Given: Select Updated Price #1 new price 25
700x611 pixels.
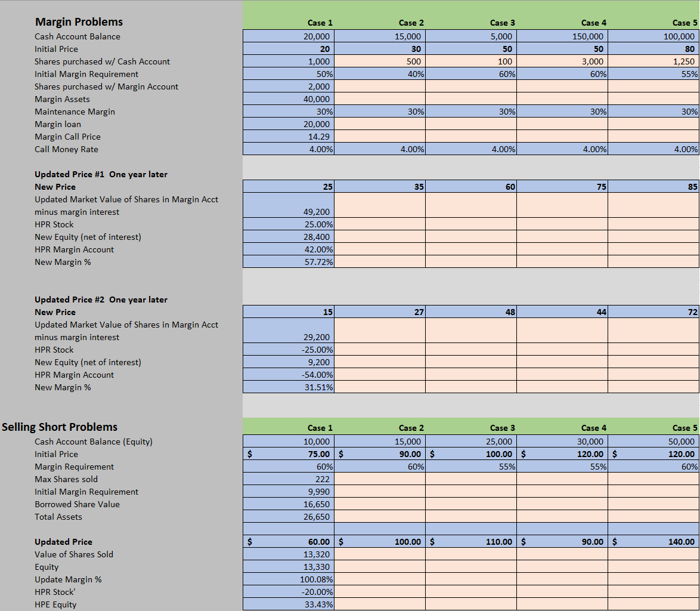Looking at the screenshot, I should pos(289,186).
